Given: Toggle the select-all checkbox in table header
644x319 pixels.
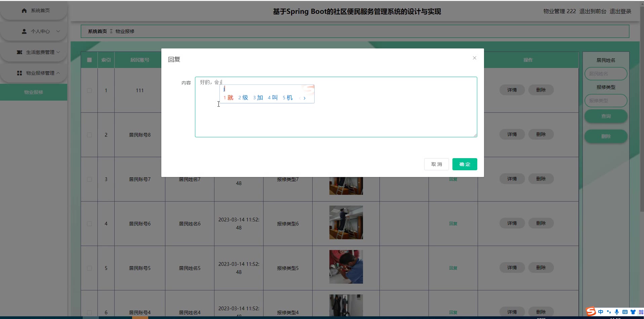Looking at the screenshot, I should pos(89,60).
